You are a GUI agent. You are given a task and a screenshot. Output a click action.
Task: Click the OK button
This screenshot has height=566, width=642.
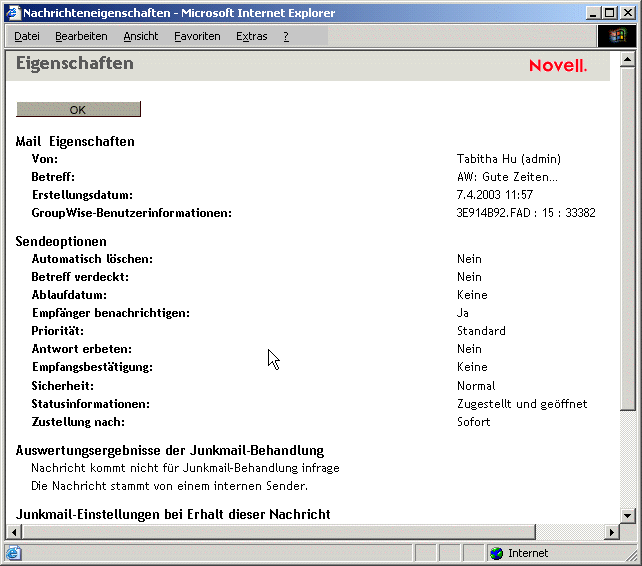(x=78, y=109)
